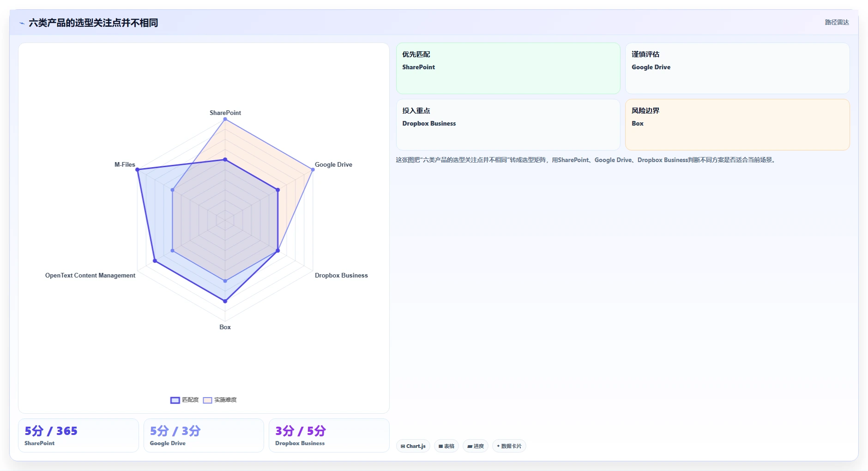Click the Box 匹配度 data point
The image size is (868, 471).
click(225, 301)
